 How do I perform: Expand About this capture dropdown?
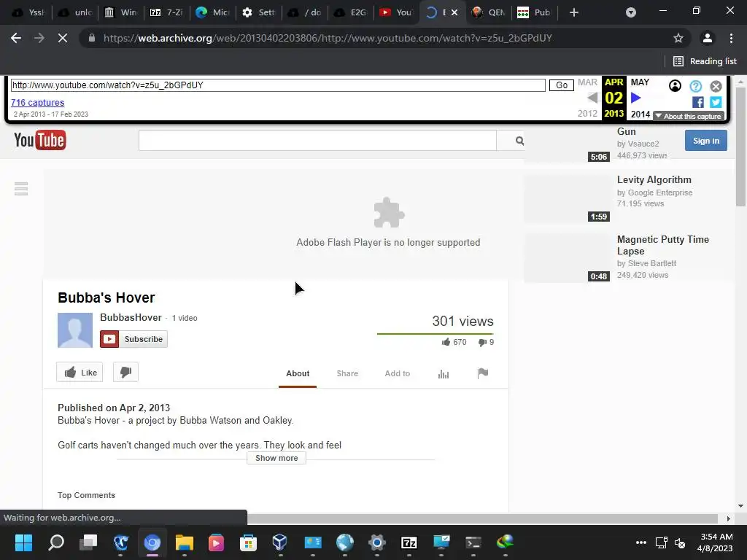point(689,116)
